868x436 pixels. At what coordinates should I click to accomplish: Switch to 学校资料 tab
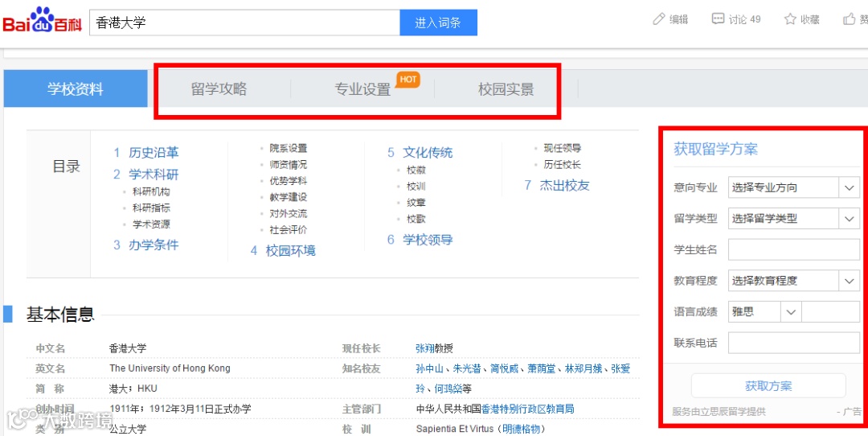coord(76,88)
